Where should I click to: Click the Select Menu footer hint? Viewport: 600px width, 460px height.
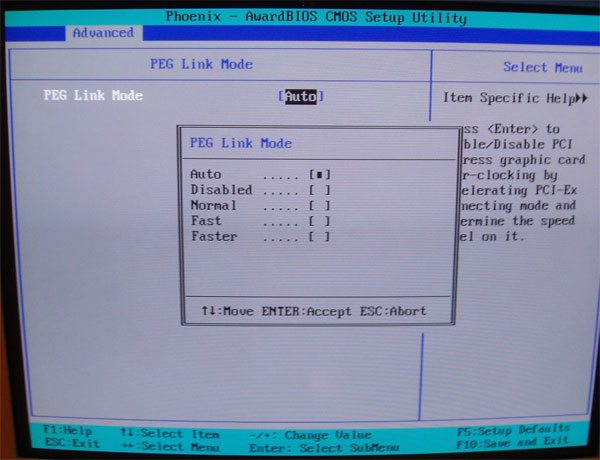pos(170,447)
